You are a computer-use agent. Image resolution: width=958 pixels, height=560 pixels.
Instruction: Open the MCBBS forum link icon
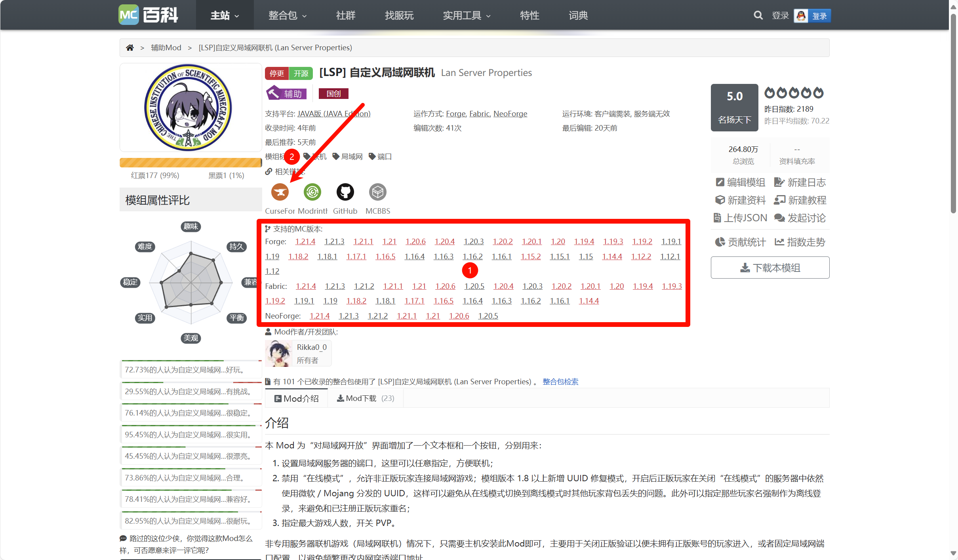377,192
